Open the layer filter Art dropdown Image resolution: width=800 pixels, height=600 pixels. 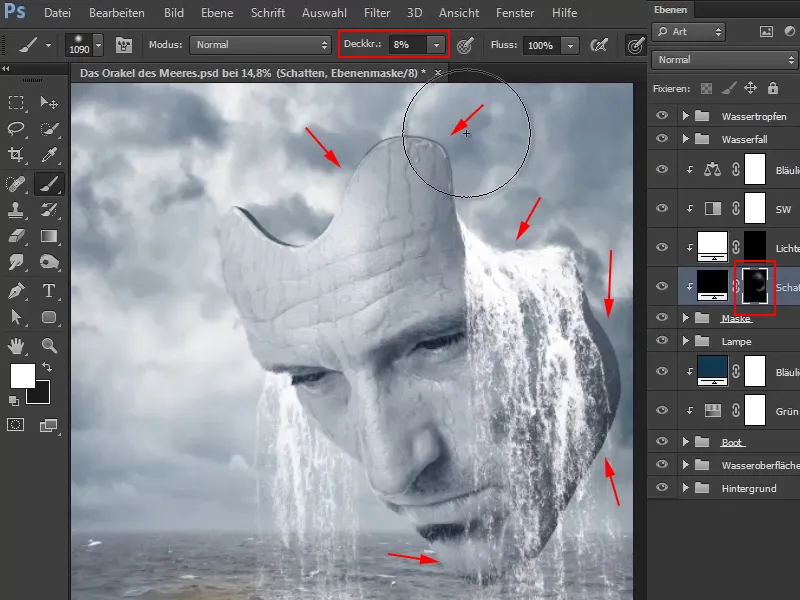pos(688,32)
